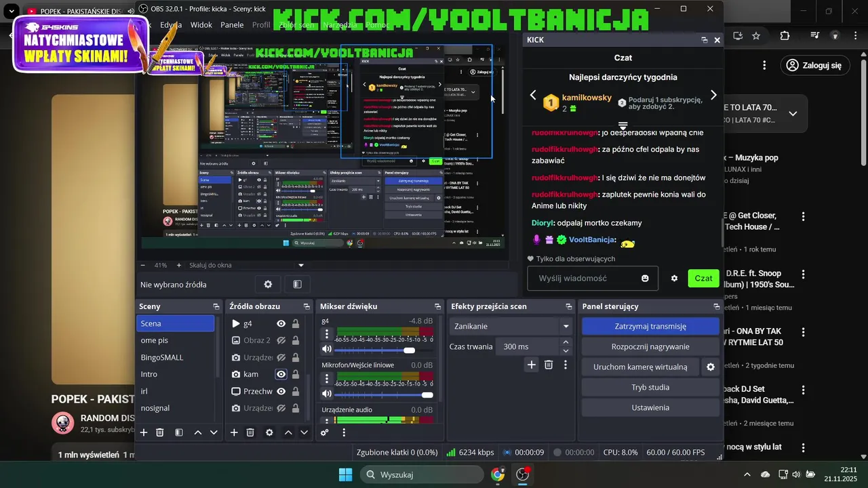Viewport: 868px width, 488px height.
Task: Mute the g4 audio channel
Action: pyautogui.click(x=327, y=350)
